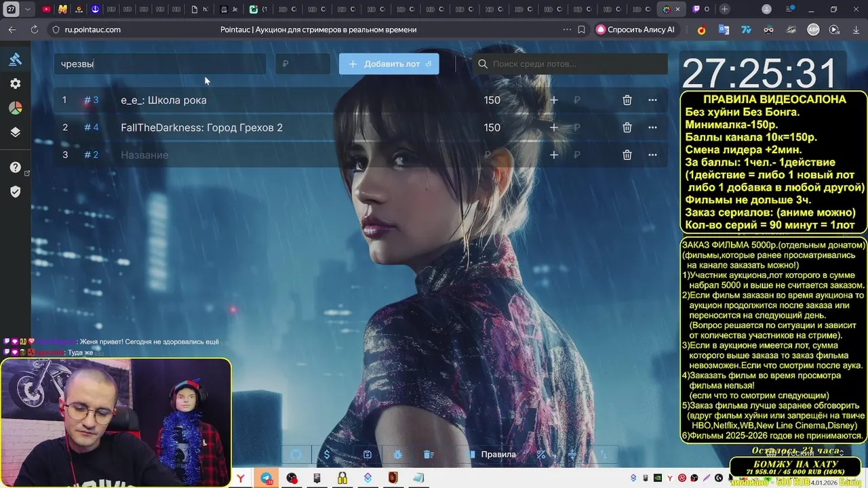
Task: Click the Добавить лот button
Action: (389, 64)
